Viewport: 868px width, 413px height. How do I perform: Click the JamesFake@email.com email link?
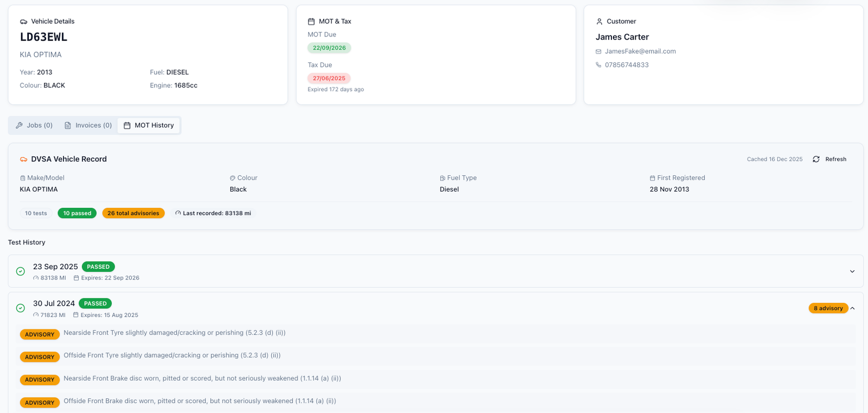click(x=640, y=52)
